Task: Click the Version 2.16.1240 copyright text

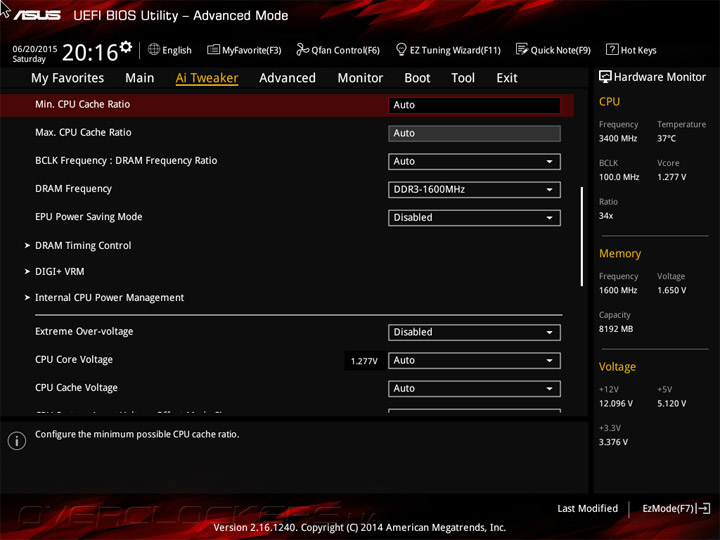Action: pyautogui.click(x=360, y=527)
